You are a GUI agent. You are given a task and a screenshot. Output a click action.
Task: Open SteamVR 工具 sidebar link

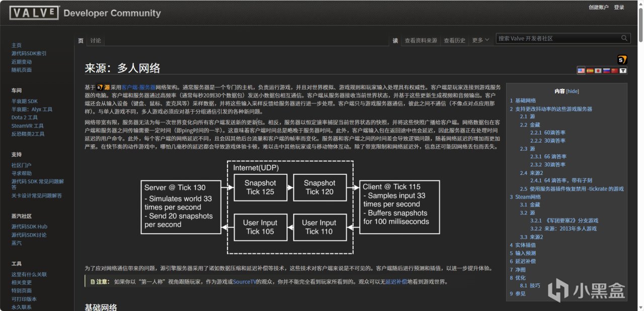point(28,126)
